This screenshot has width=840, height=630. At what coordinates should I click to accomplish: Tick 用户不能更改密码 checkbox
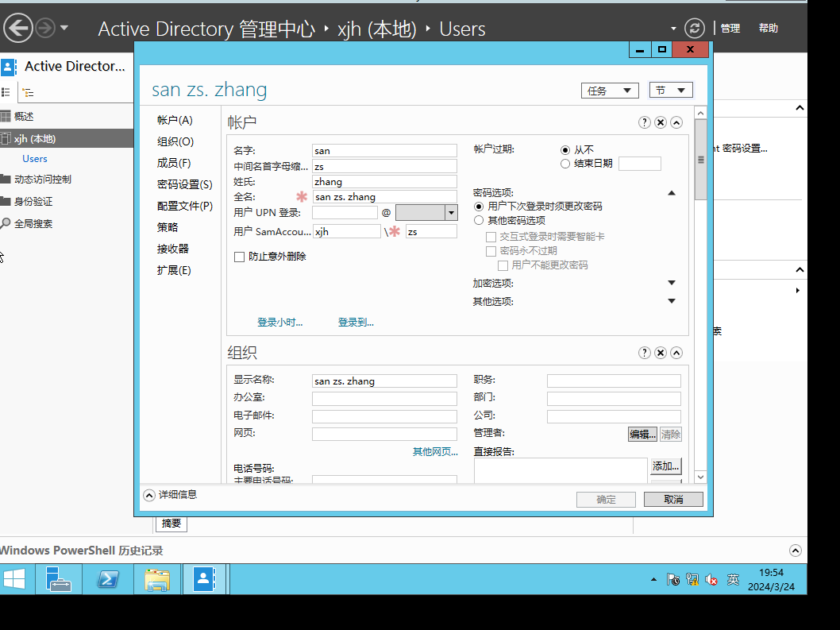(x=503, y=265)
